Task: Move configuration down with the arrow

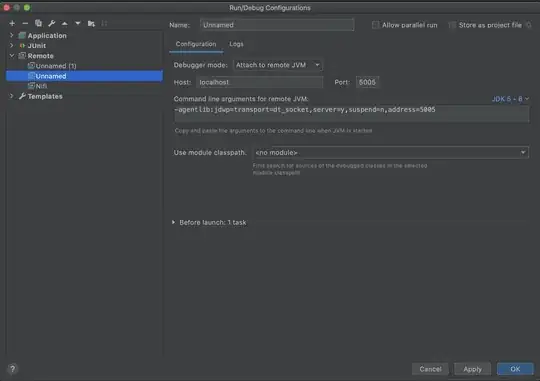Action: pos(78,23)
